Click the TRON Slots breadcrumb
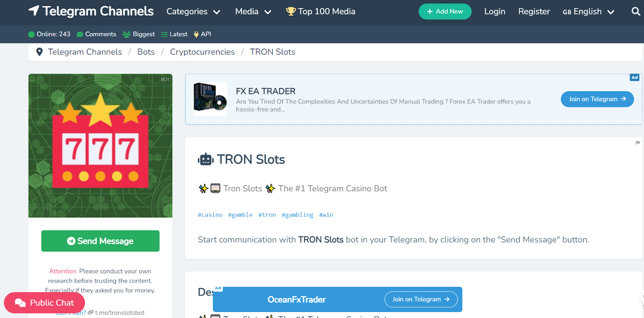The image size is (644, 318). click(272, 52)
